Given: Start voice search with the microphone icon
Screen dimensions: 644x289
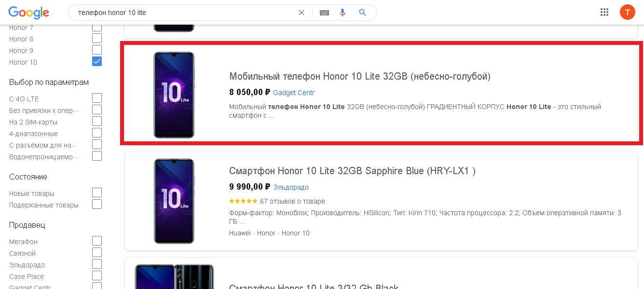Looking at the screenshot, I should 343,13.
